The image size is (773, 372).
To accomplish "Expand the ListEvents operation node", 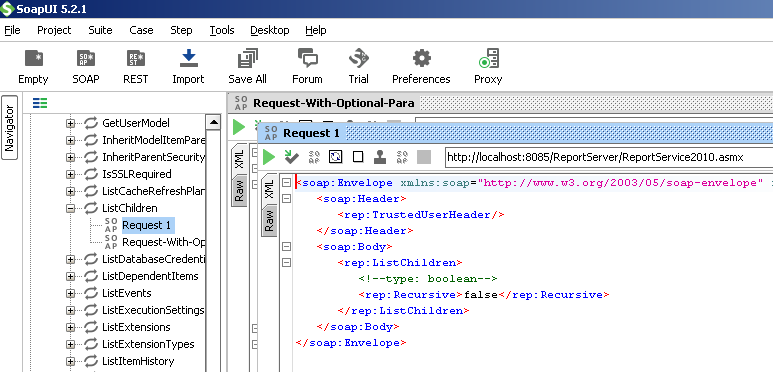I will click(x=70, y=293).
